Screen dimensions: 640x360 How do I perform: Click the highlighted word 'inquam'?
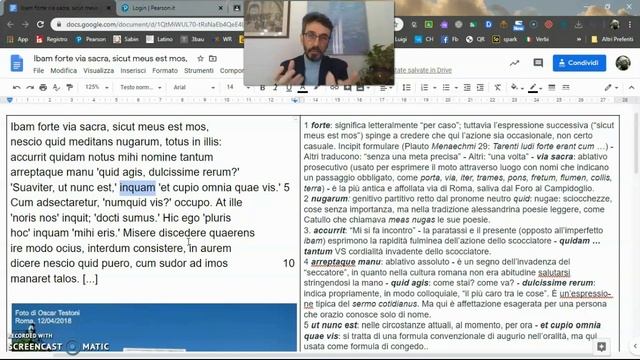(138, 187)
